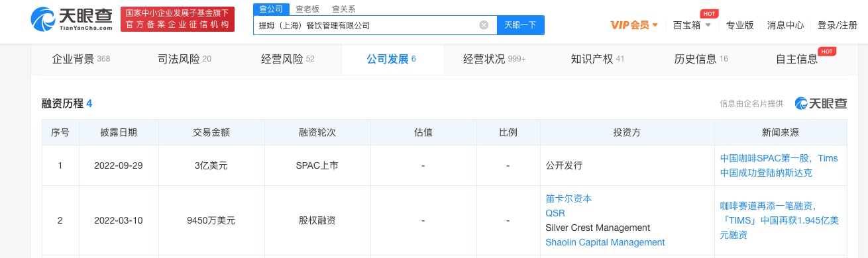
Task: Open the 1.945亿美元 funding news link
Action: (x=779, y=220)
